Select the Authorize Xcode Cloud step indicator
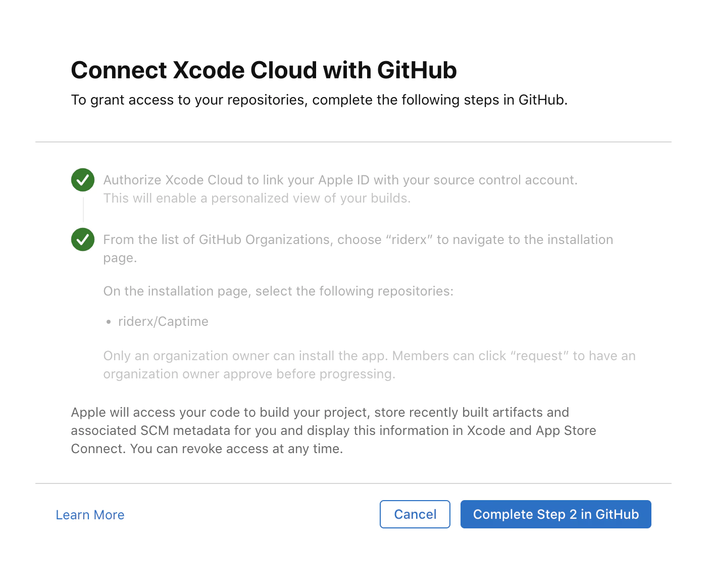The height and width of the screenshot is (588, 712). pos(82,180)
